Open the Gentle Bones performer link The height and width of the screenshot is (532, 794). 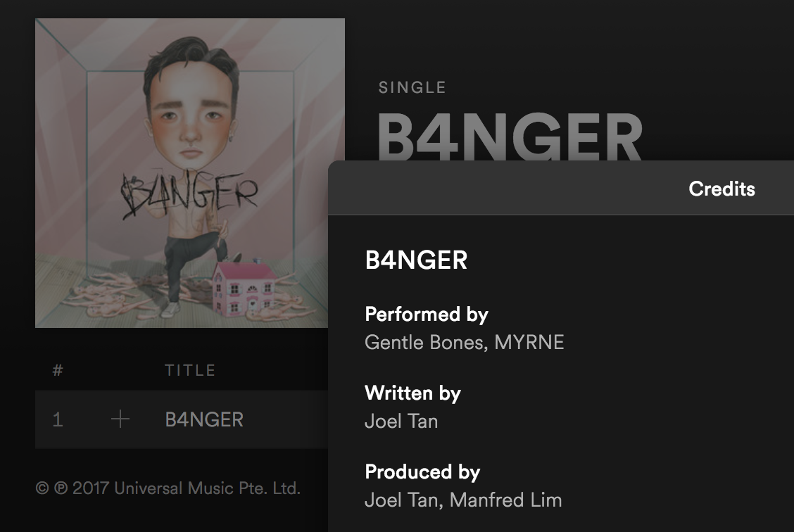(x=426, y=343)
